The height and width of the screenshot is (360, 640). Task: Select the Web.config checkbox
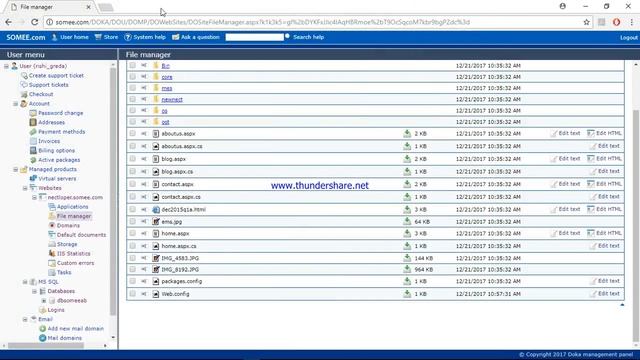(132, 294)
